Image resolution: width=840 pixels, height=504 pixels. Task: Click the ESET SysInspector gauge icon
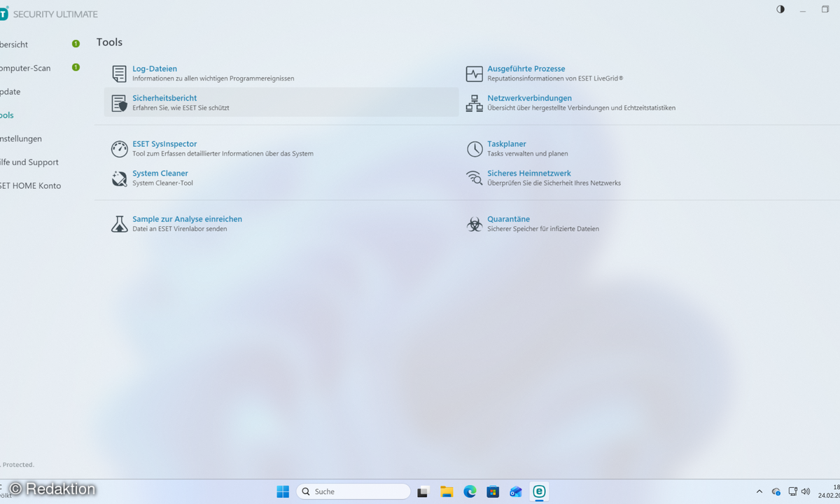pos(119,148)
